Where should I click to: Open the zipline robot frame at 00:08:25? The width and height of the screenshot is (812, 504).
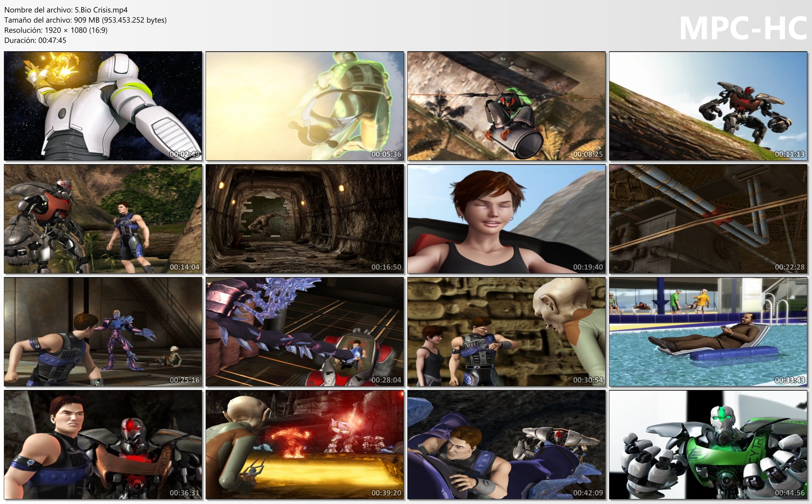pos(506,106)
